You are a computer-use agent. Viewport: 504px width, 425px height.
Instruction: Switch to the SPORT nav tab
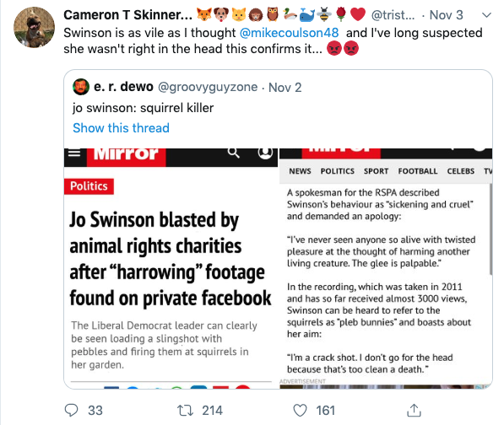click(376, 171)
